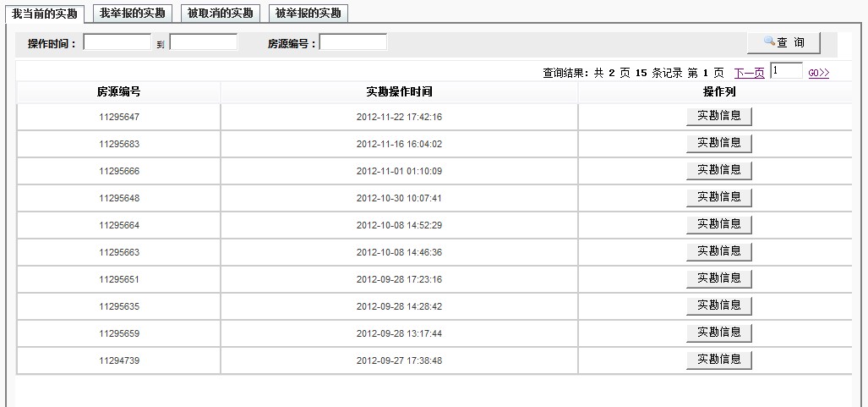
Task: Open 实勘信息 for listing 11295664
Action: point(719,224)
